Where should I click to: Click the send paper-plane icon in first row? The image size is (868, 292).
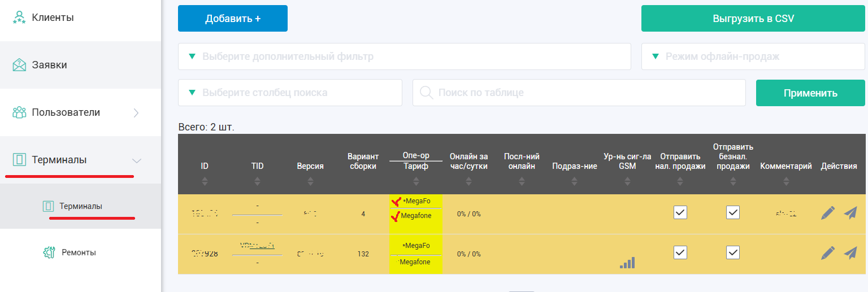pos(850,213)
